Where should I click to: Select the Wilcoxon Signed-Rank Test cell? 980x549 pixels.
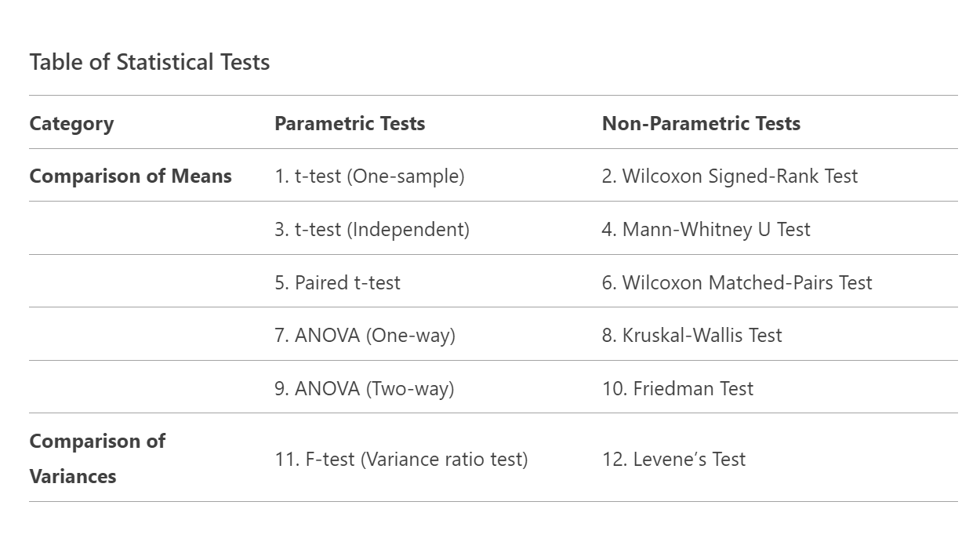pos(730,176)
